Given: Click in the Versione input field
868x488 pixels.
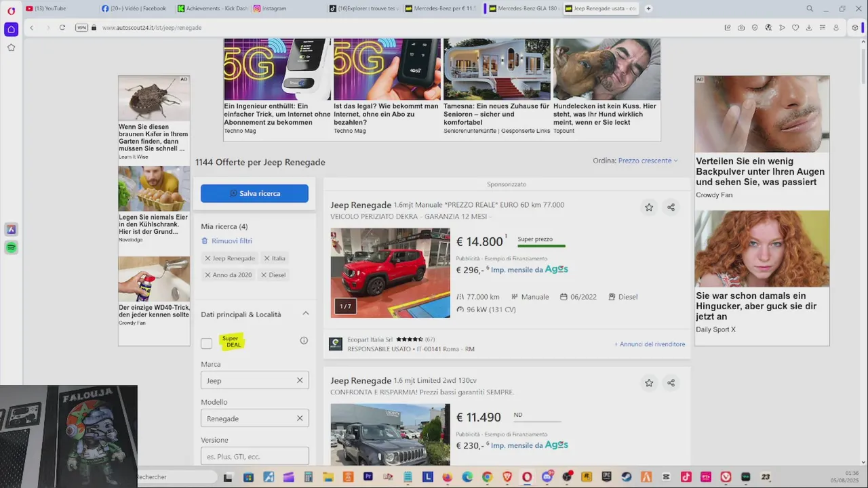Looking at the screenshot, I should click(254, 456).
